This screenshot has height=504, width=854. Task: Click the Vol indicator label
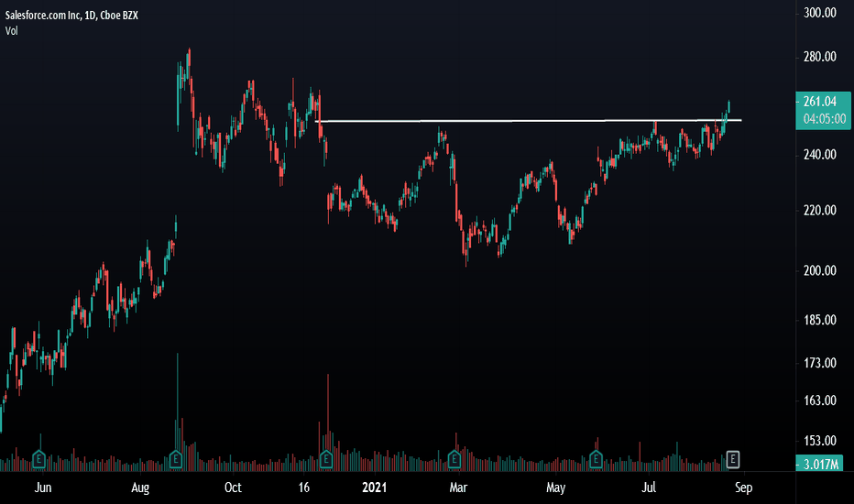coord(11,31)
